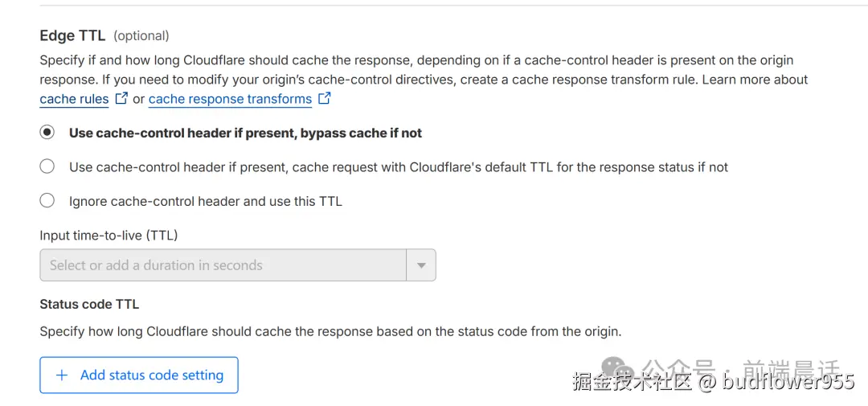The height and width of the screenshot is (406, 868).
Task: Click the default TTL for response status label
Action: [399, 166]
